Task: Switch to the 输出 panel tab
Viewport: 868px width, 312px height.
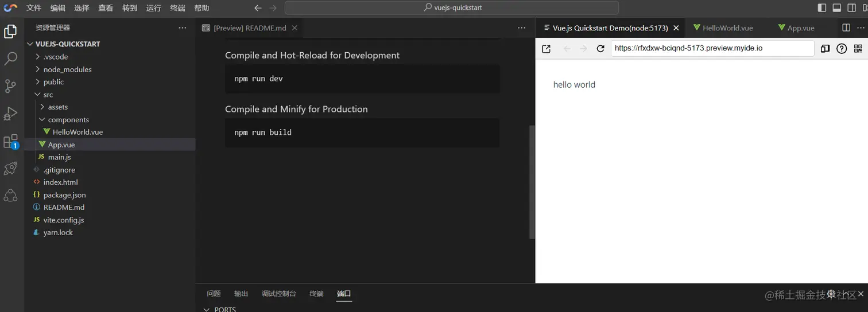Action: (x=241, y=294)
